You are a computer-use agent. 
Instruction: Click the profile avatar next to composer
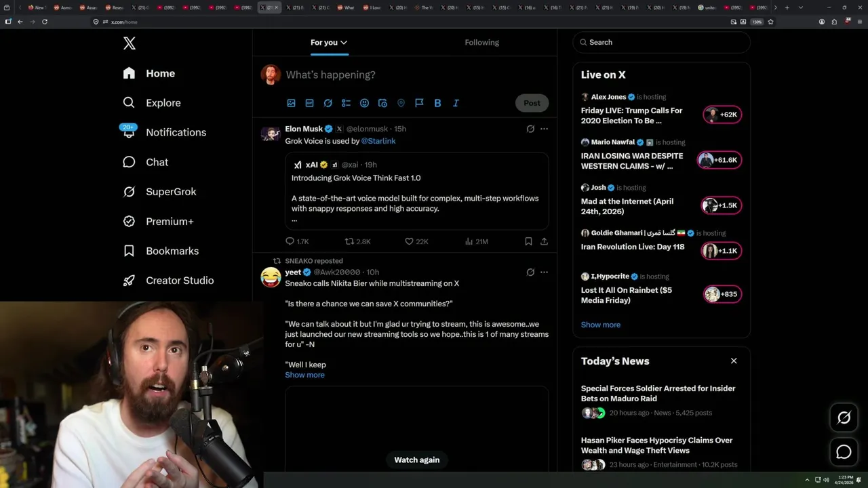click(x=271, y=75)
